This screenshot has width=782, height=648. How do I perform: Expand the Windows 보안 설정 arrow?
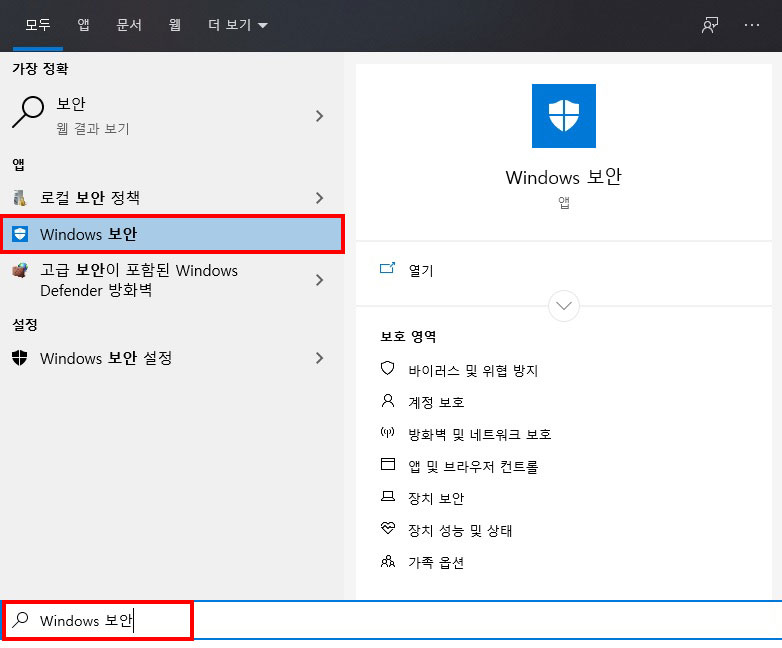(320, 358)
